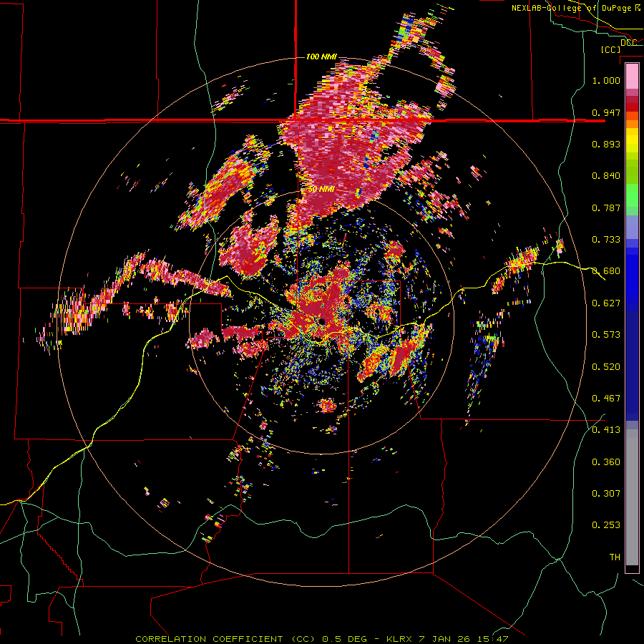
Task: Select the 0.893 scale value
Action: pyautogui.click(x=606, y=144)
